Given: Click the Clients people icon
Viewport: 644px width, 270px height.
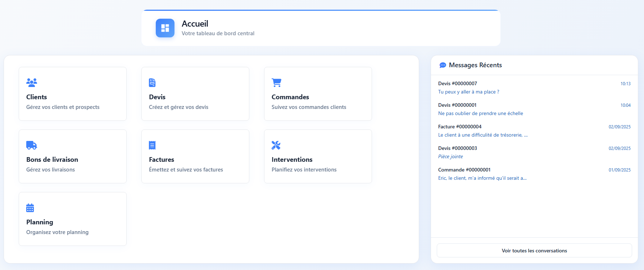Looking at the screenshot, I should click(32, 83).
